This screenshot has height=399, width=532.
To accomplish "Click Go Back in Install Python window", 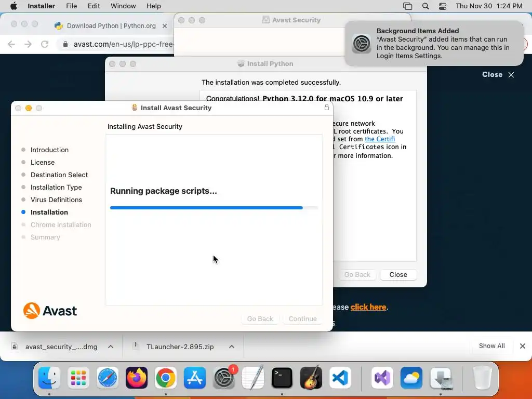I will click(357, 274).
